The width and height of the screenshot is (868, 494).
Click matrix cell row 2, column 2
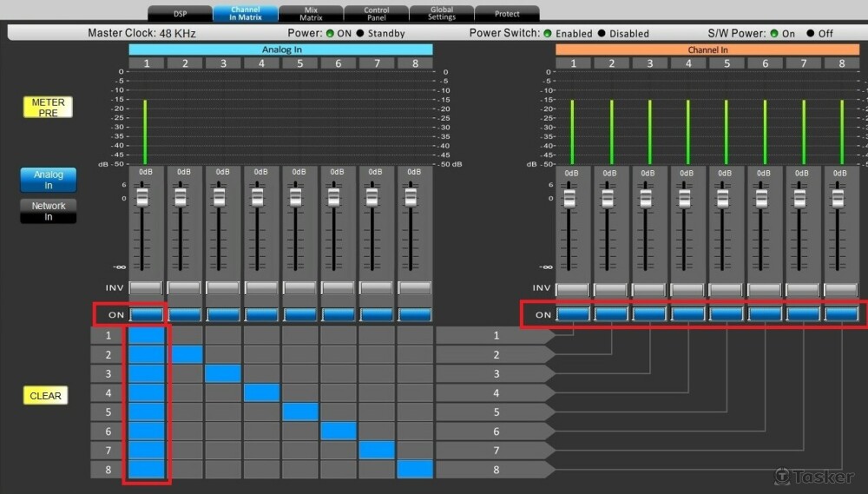pos(185,354)
